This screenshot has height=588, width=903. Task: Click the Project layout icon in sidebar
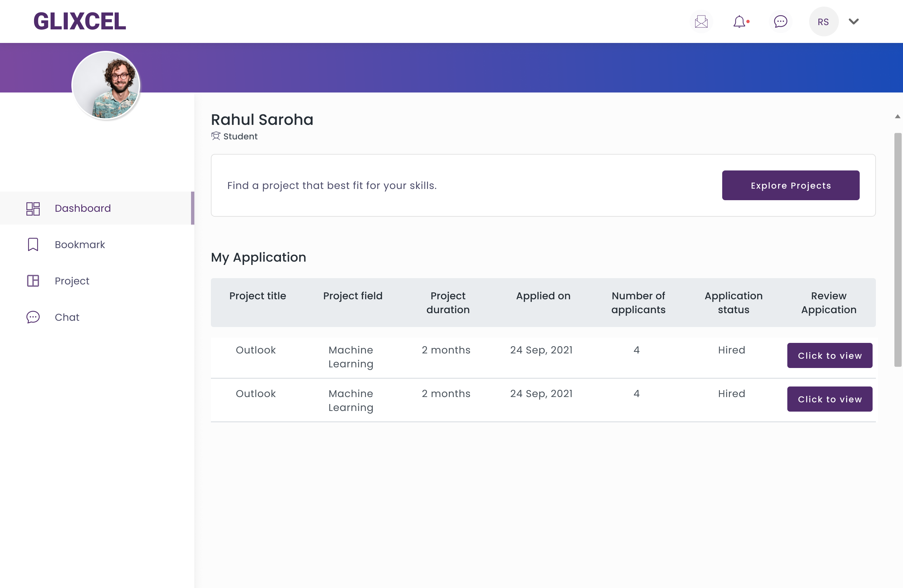tap(33, 281)
